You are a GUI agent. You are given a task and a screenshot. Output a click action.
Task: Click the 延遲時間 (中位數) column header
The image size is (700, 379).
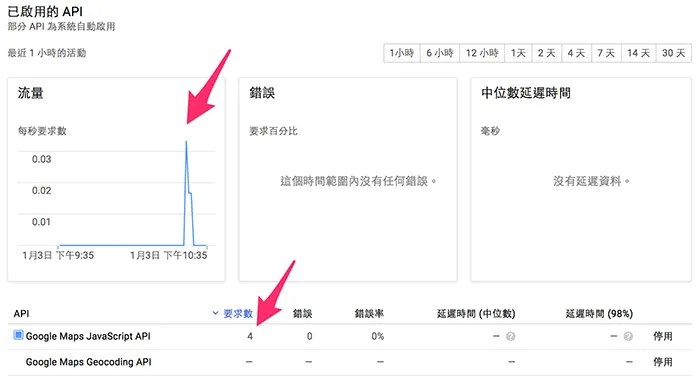pos(476,314)
